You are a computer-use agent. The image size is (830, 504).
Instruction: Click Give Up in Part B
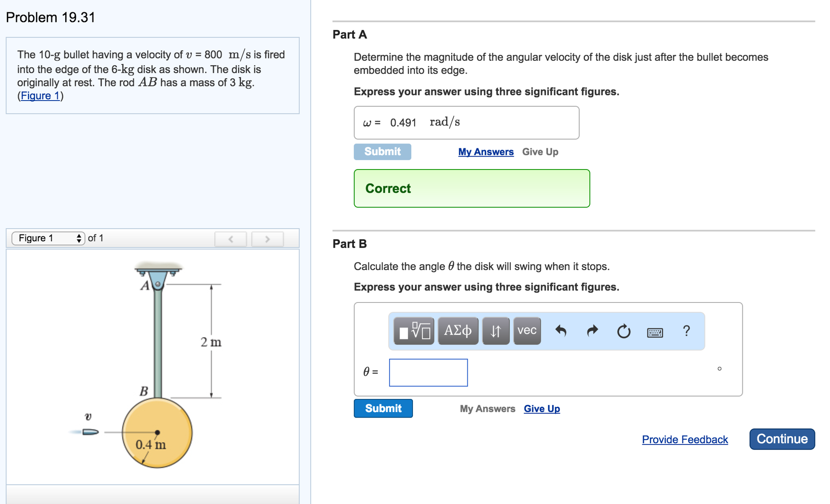pos(542,409)
